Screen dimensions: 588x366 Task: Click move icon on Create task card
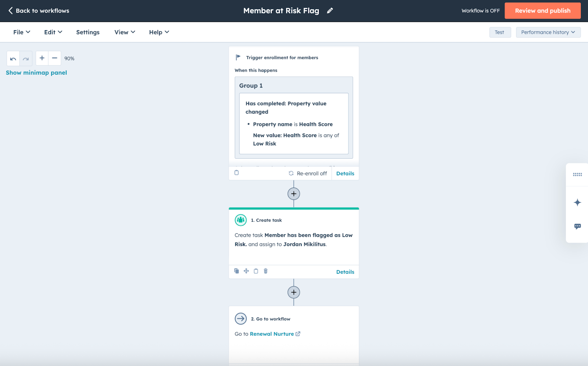click(x=246, y=271)
